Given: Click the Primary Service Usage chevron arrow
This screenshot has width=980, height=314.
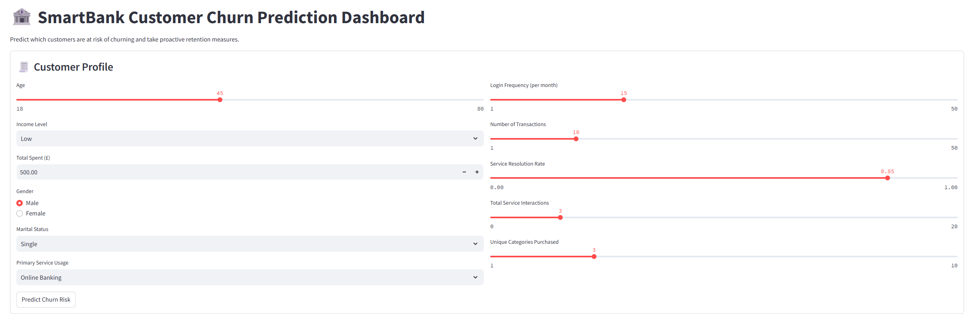Looking at the screenshot, I should (x=475, y=277).
